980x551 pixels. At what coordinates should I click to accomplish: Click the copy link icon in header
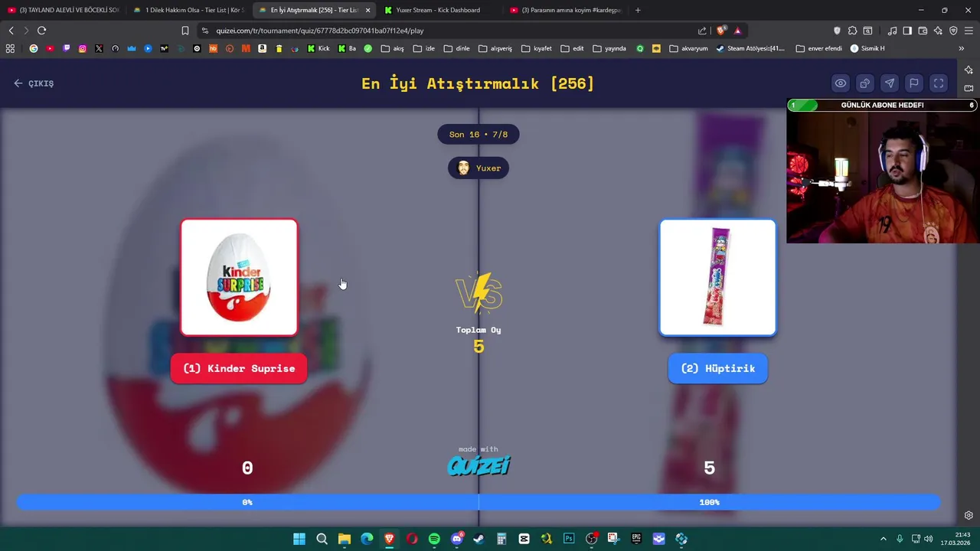[865, 83]
